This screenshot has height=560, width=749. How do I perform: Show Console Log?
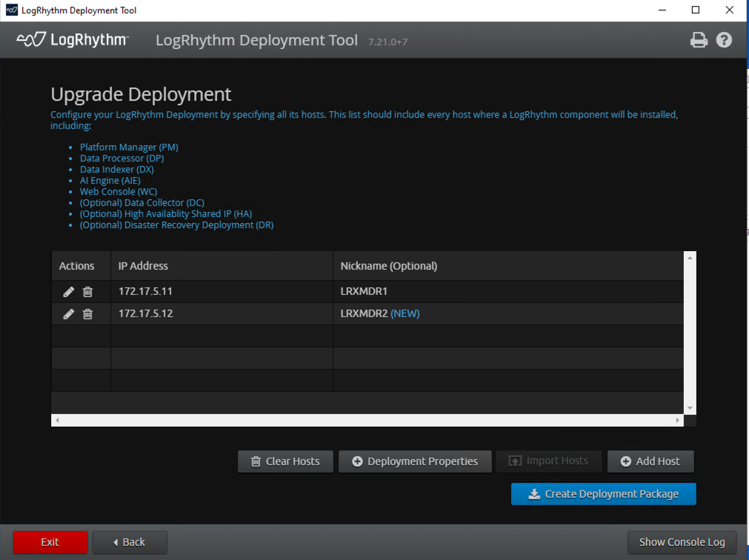pyautogui.click(x=682, y=542)
